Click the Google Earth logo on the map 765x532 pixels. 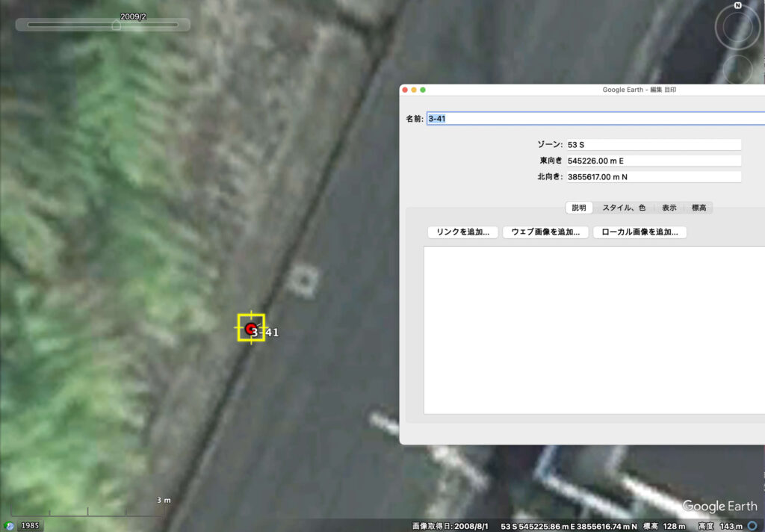[x=720, y=506]
